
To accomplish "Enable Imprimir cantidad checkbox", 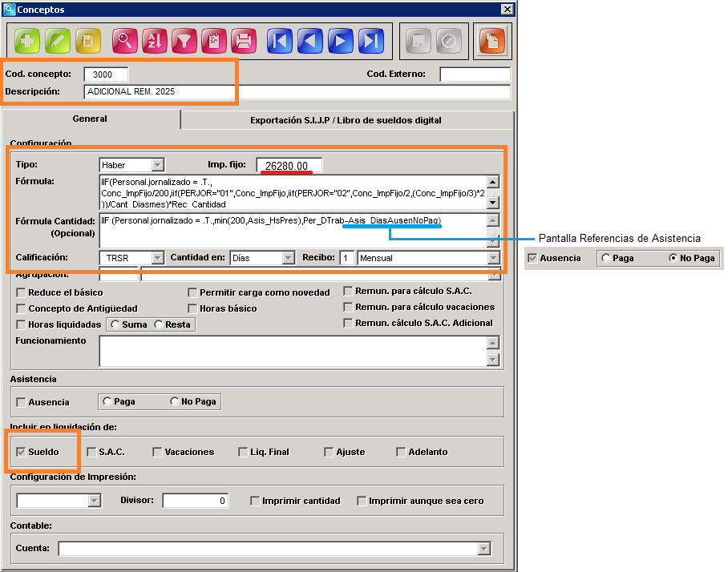I will [x=255, y=501].
